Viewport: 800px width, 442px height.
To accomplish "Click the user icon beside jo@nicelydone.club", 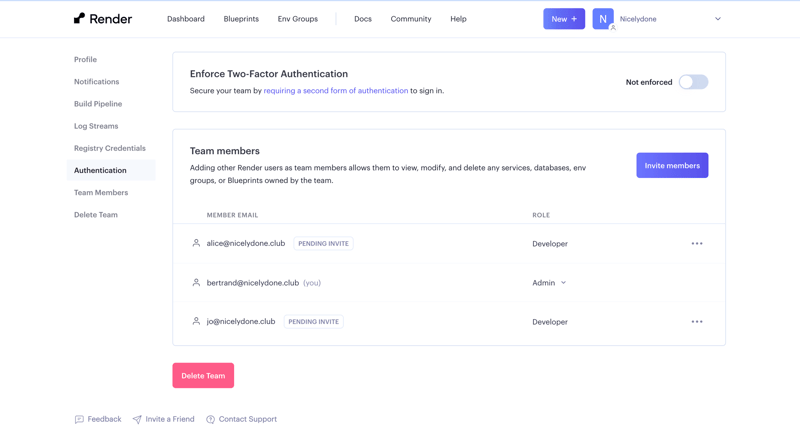I will [196, 321].
